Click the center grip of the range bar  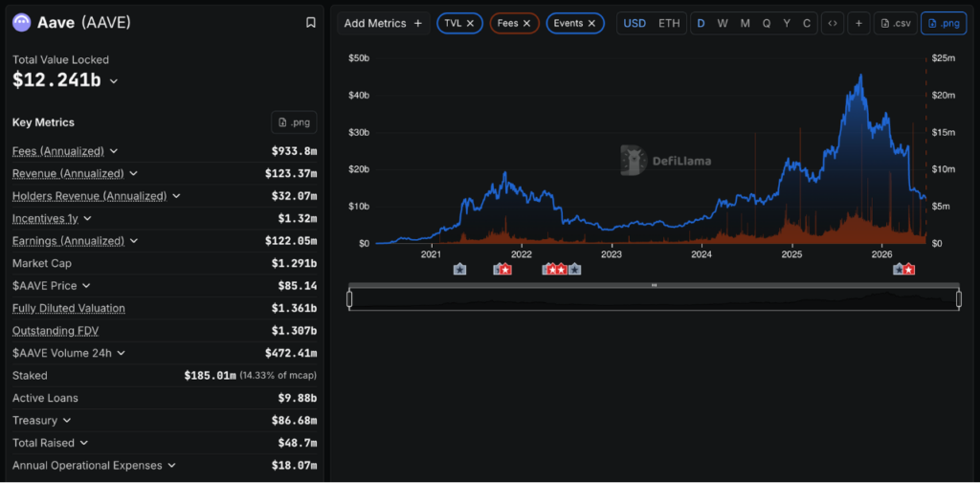[x=655, y=285]
